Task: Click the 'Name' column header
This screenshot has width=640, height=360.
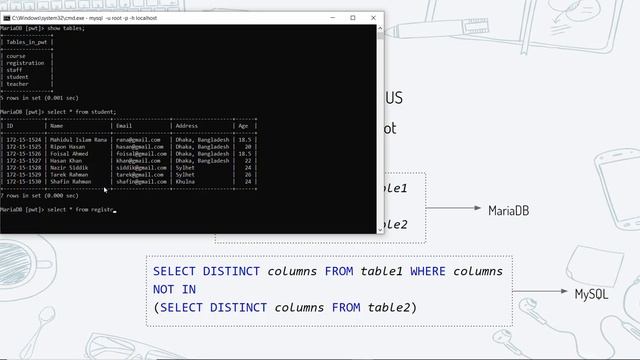Action: [57, 126]
